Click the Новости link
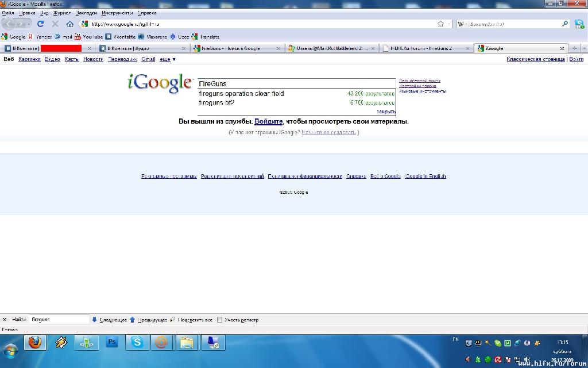The image size is (588, 368). [x=94, y=59]
